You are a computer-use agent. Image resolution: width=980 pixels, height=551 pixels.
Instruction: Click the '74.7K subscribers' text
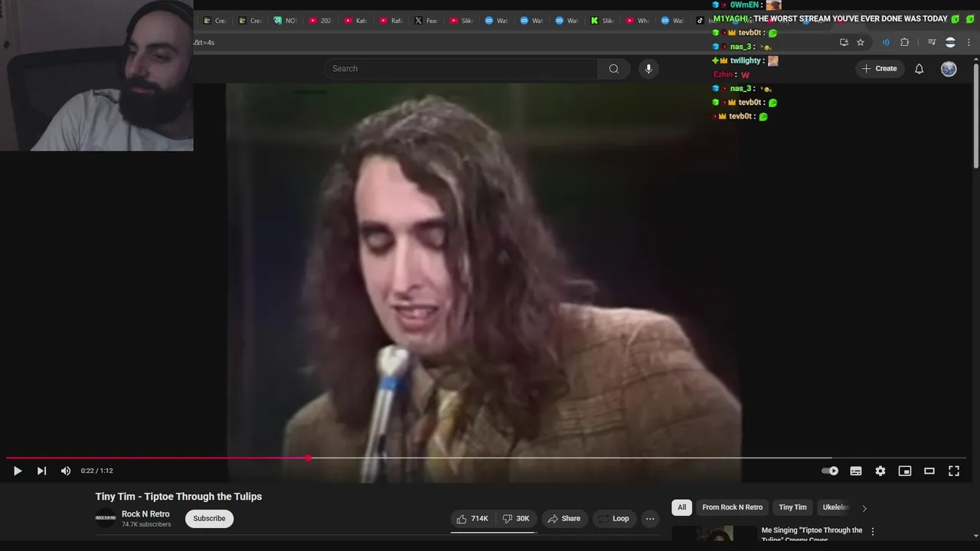pyautogui.click(x=146, y=524)
